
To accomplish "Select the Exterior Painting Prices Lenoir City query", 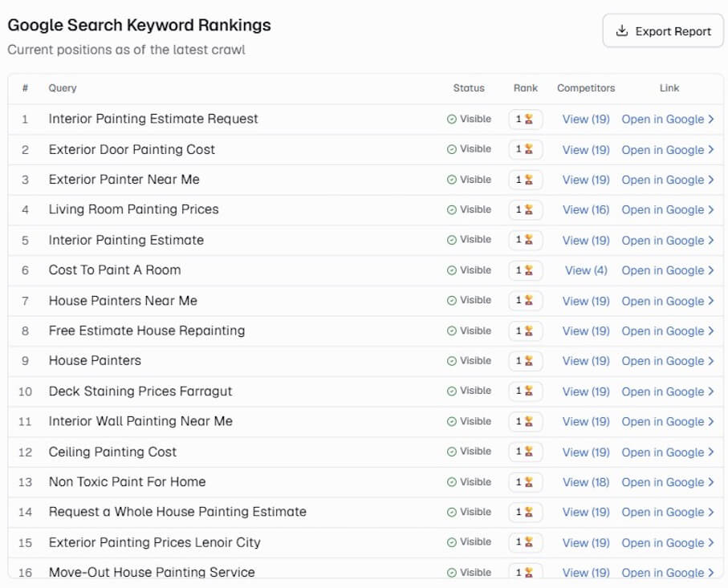I will pyautogui.click(x=155, y=542).
